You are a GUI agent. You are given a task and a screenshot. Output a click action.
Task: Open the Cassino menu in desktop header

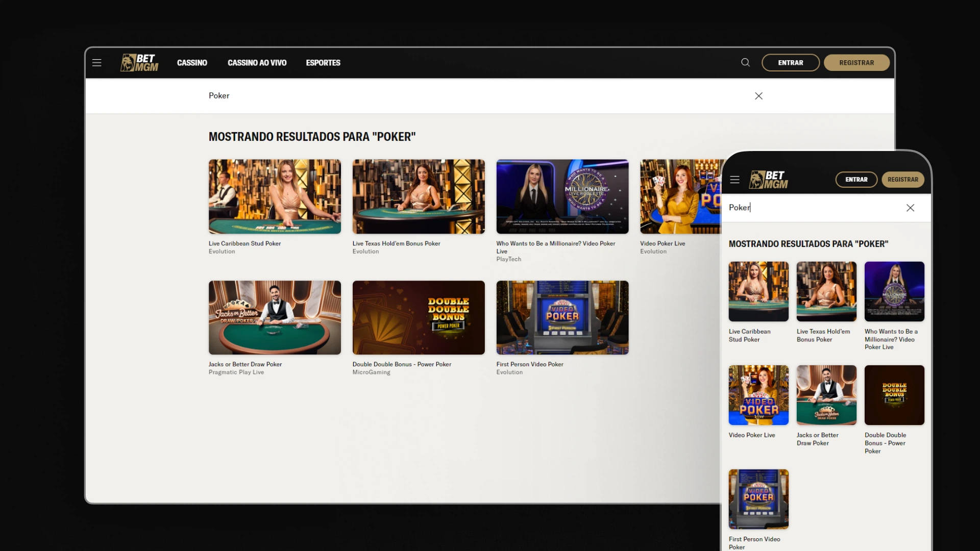[192, 63]
